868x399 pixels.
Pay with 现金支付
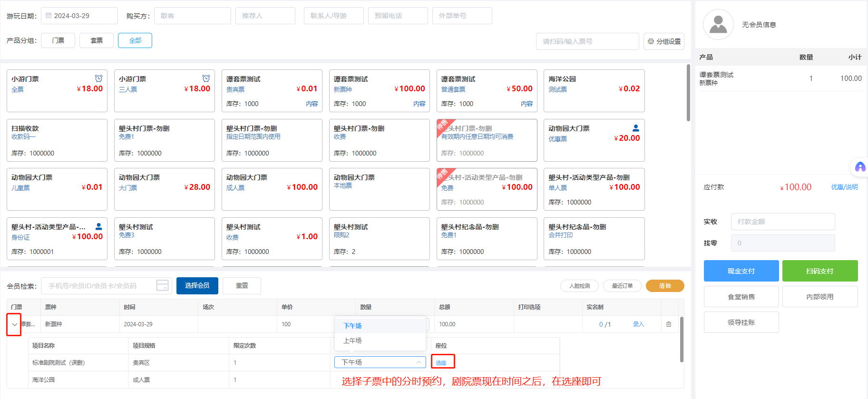click(x=741, y=271)
